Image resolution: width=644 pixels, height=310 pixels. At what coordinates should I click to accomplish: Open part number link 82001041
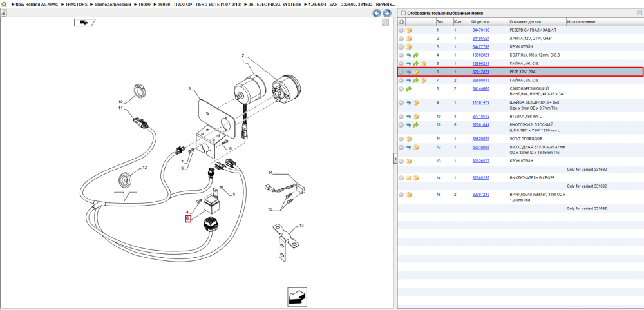coord(480,124)
